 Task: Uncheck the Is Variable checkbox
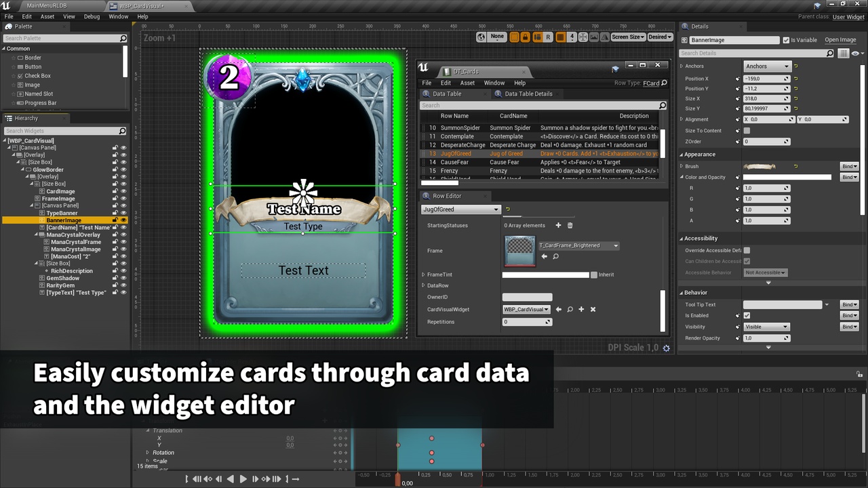(x=786, y=40)
